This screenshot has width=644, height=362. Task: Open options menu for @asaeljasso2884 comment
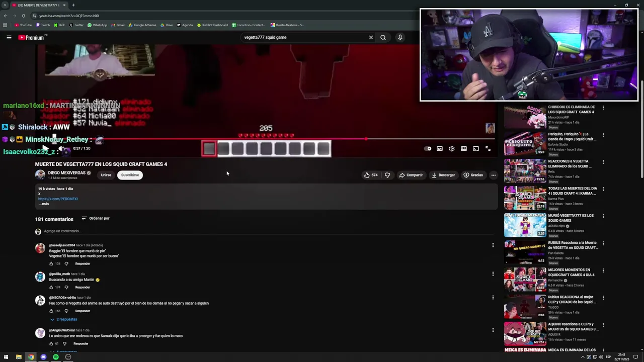pos(493,245)
